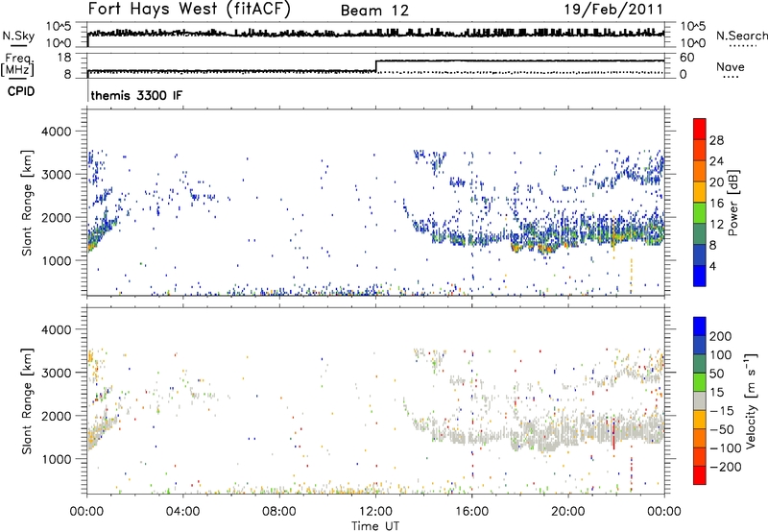The height and width of the screenshot is (532, 768).
Task: Click the '60' tick on the Nave axis
Action: coord(687,58)
